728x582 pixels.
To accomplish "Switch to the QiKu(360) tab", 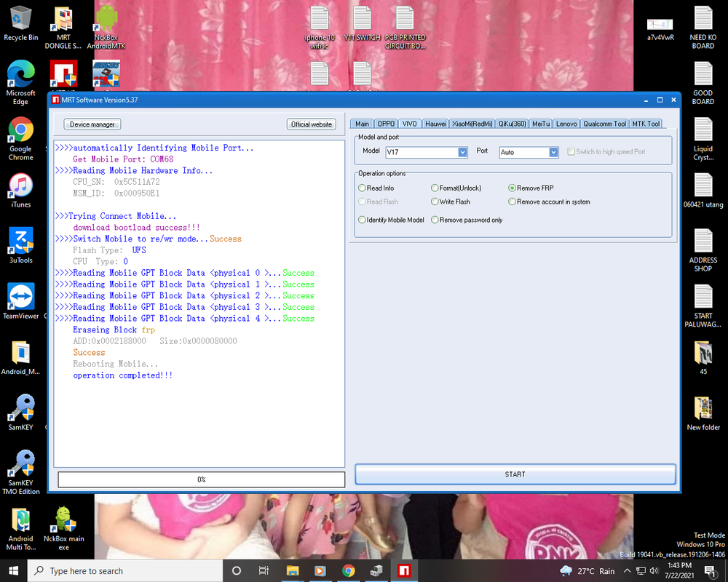I will point(512,124).
